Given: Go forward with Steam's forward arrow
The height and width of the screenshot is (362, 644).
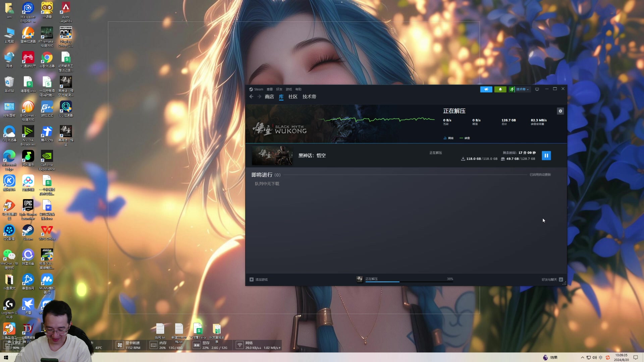Looking at the screenshot, I should (x=259, y=97).
